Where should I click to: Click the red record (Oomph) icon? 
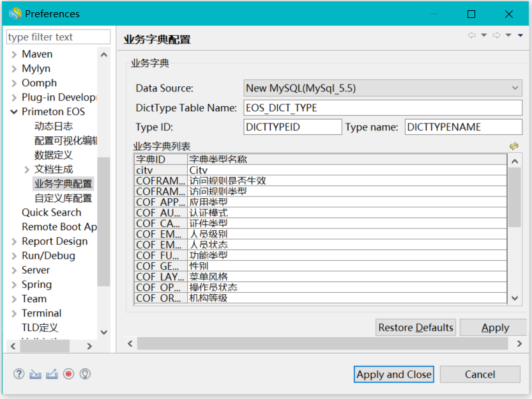tap(68, 374)
